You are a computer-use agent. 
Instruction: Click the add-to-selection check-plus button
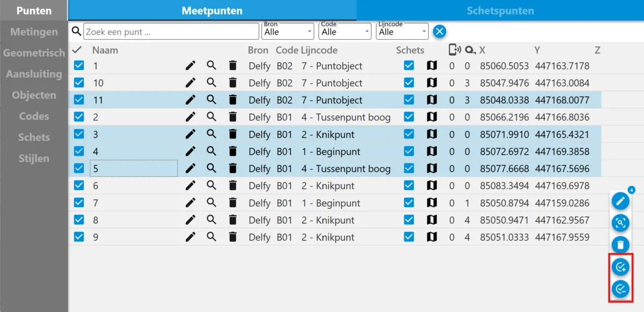point(620,267)
